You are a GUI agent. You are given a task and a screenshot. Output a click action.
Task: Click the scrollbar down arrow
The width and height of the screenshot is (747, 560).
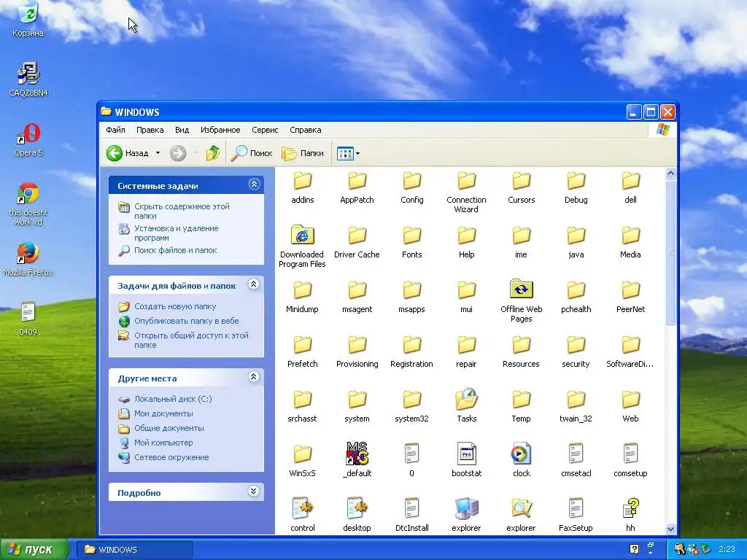click(x=671, y=529)
